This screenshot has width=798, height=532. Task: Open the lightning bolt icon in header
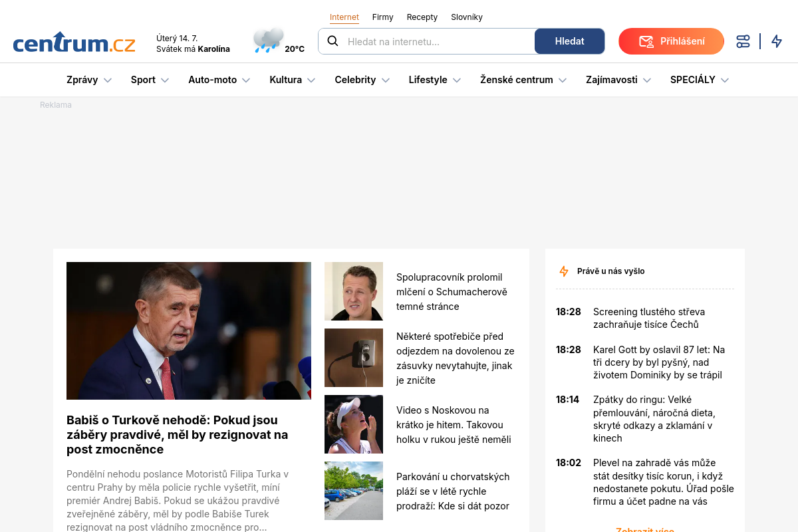click(x=777, y=41)
